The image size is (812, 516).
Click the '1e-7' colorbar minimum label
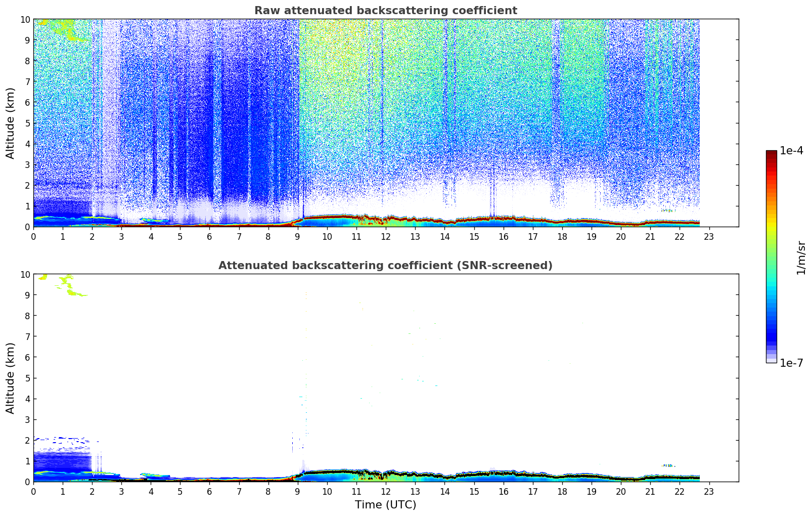pos(791,363)
